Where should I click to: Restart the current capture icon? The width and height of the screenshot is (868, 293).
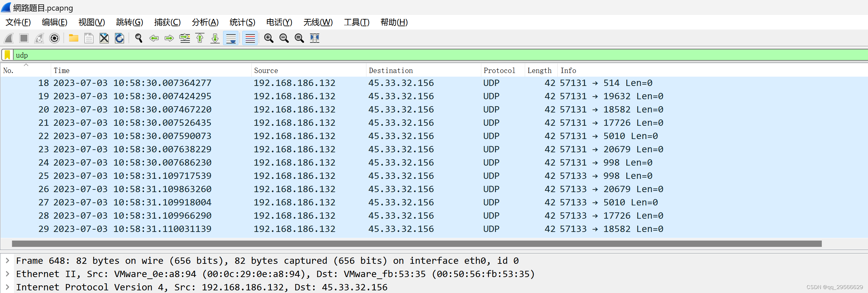click(x=39, y=38)
